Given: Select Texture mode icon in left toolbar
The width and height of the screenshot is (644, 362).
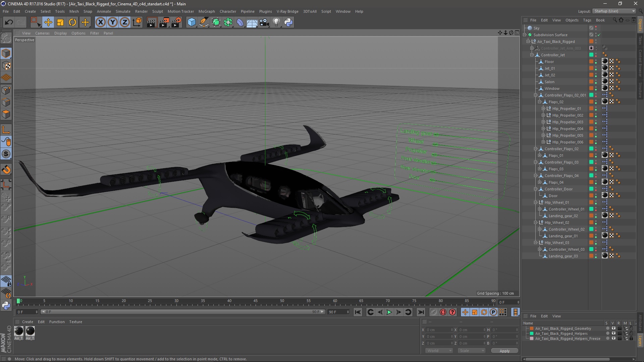Looking at the screenshot, I should pyautogui.click(x=6, y=66).
